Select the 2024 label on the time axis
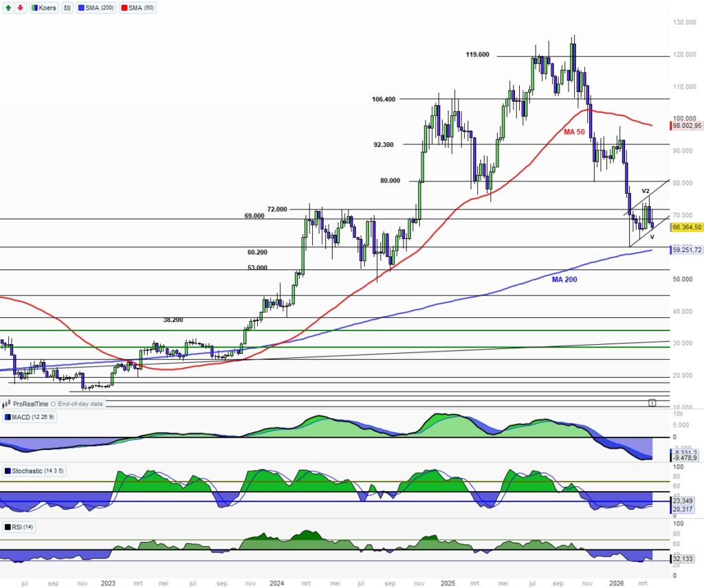Viewport: 704px width, 588px height. pyautogui.click(x=277, y=583)
